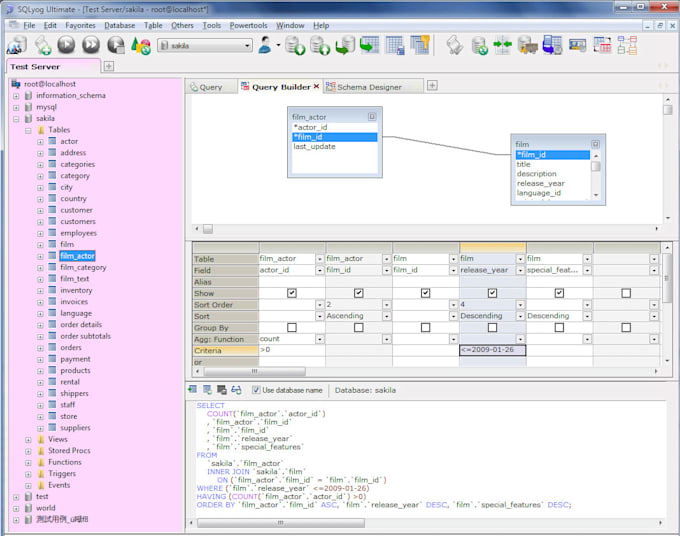Open the sakila database dropdown
Screen dimensions: 680x536
(246, 45)
